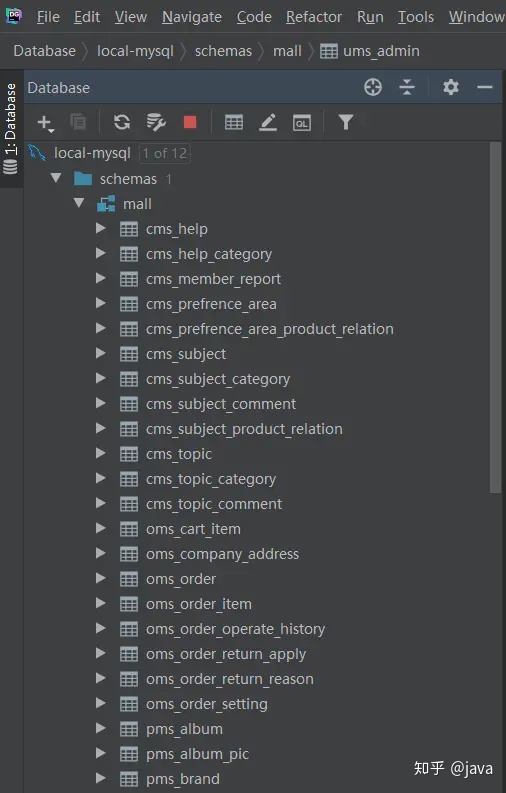Click the schemas folder icon
506x793 pixels.
[x=83, y=179]
